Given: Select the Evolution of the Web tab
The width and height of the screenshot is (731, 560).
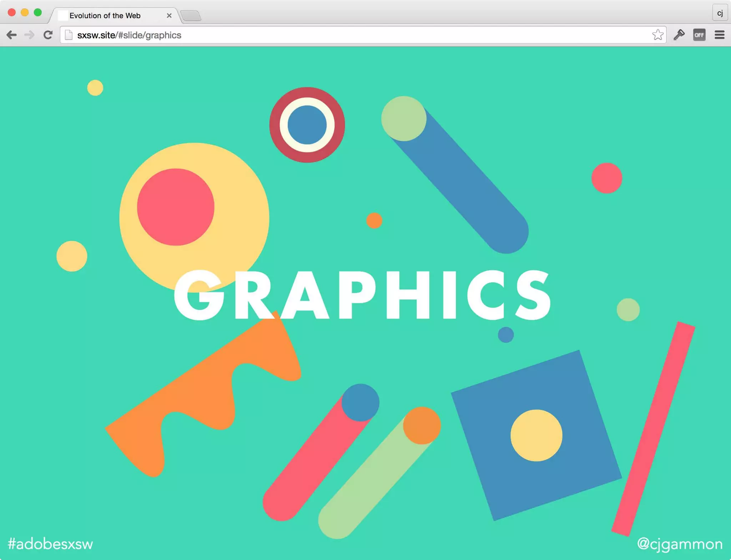Looking at the screenshot, I should 105,16.
